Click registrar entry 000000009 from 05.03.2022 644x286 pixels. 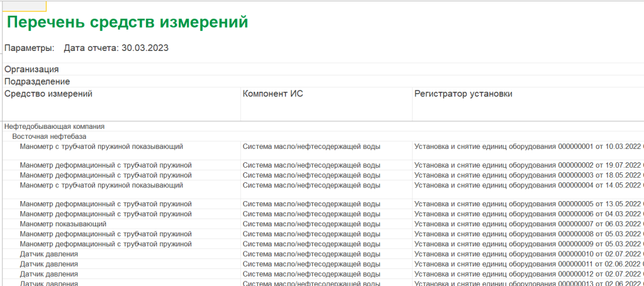point(527,244)
